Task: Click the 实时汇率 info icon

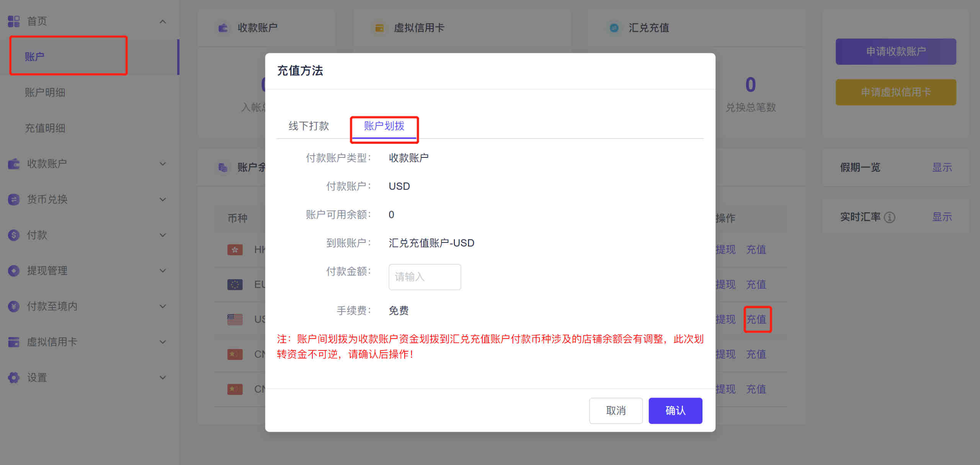Action: click(x=890, y=218)
